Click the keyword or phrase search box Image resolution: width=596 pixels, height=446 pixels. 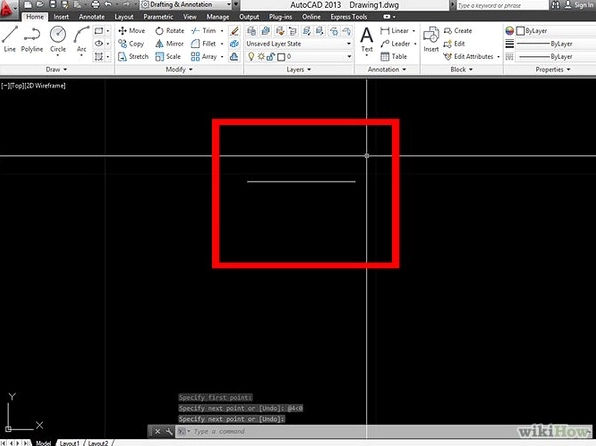point(501,5)
